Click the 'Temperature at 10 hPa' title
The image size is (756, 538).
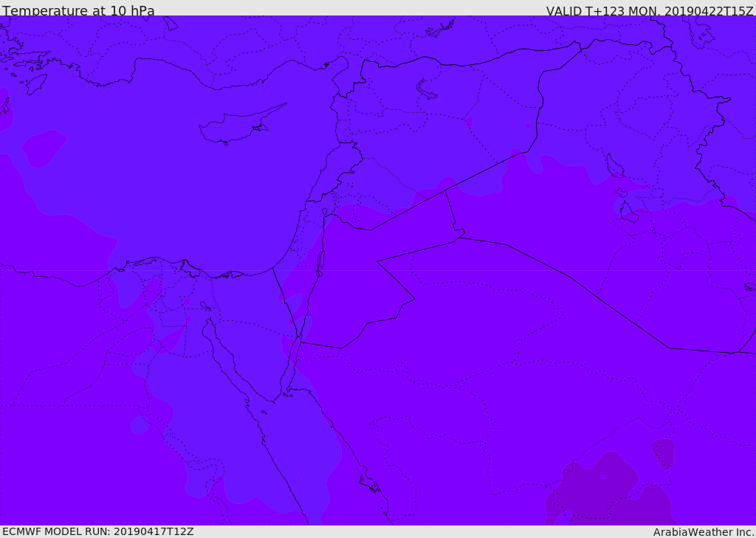[78, 10]
